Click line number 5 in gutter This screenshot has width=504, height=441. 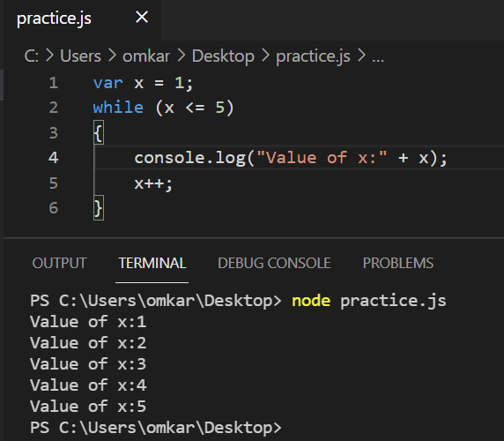(x=54, y=183)
